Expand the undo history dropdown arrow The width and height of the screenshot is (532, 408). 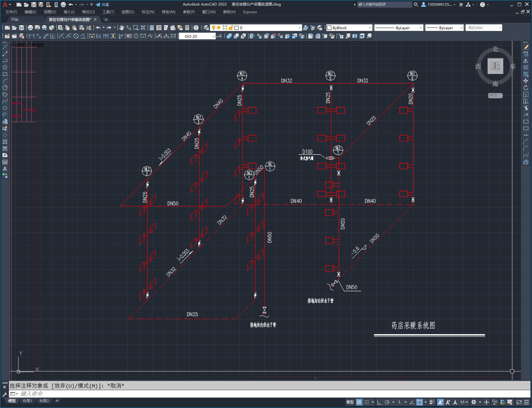76,5
